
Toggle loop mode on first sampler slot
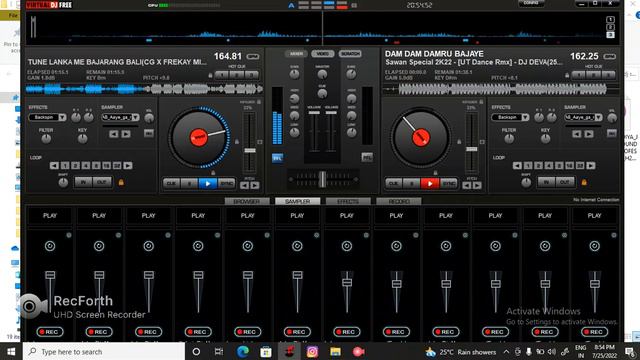[x=50, y=246]
